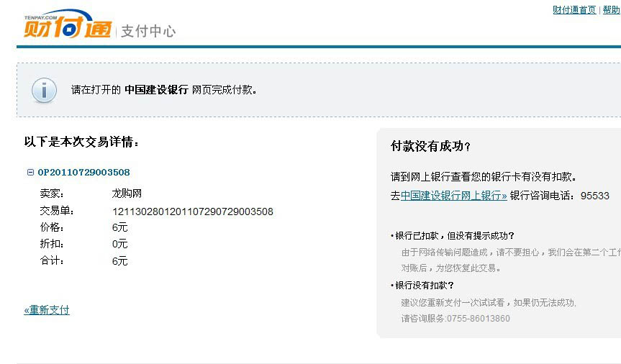Go to 中国建设银行网上银行» link
Viewport: 621px width, 364px height.
pos(454,196)
